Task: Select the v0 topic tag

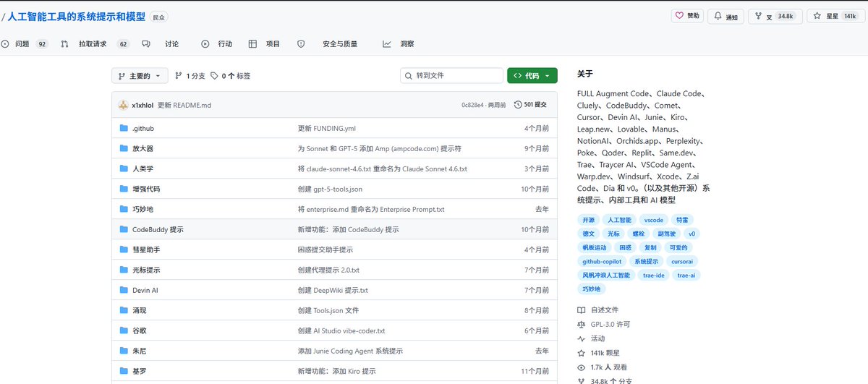Action: [692, 234]
